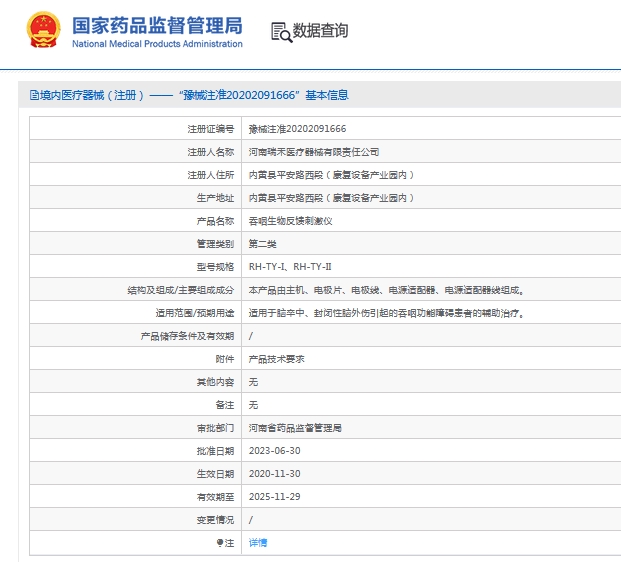Screen dimensions: 621x562
Task: Click the 产品名称 label
Action: pyautogui.click(x=215, y=221)
